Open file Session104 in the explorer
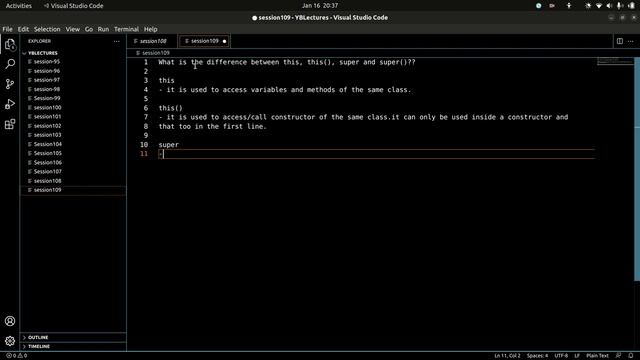 (x=48, y=144)
